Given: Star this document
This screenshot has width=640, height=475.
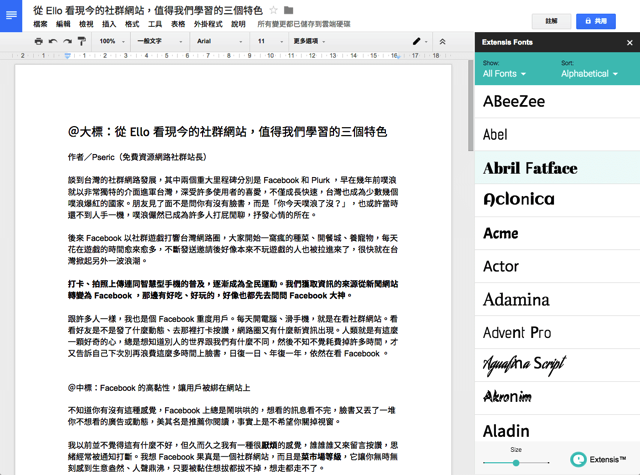Looking at the screenshot, I should tap(273, 10).
